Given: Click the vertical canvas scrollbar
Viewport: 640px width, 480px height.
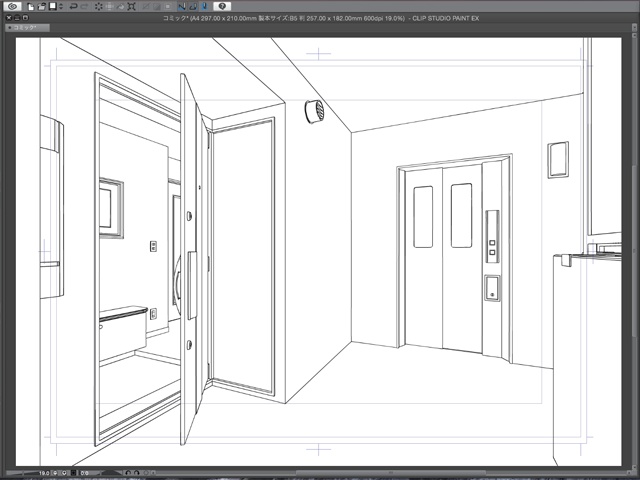Looking at the screenshot, I should click(x=632, y=249).
